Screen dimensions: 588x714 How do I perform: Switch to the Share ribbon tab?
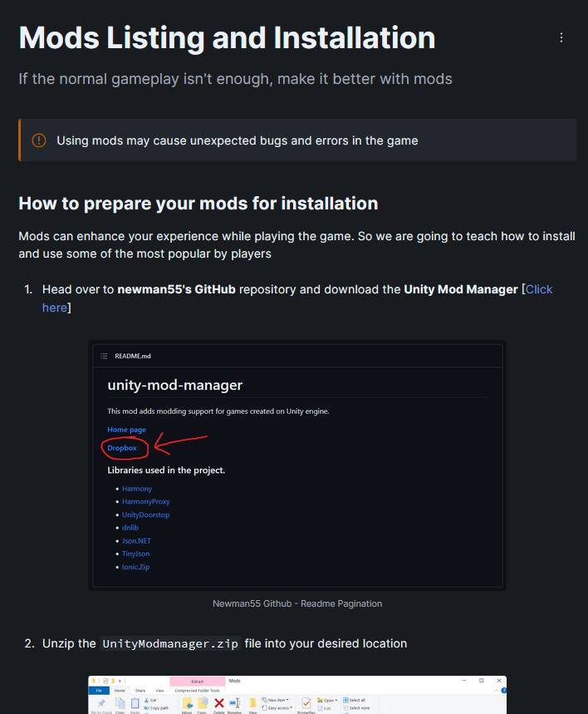(x=142, y=690)
